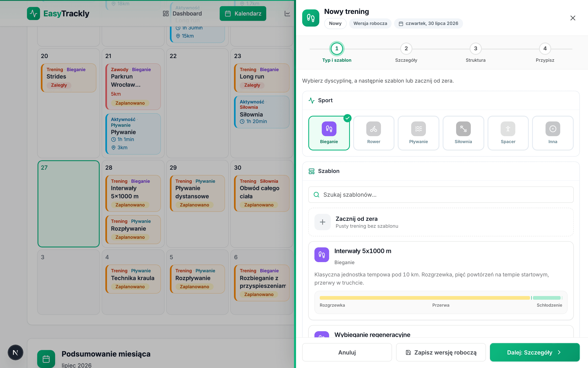Screen dimensions: 588x368
Task: Open the Pływanie dystansowe workout
Action: click(197, 193)
